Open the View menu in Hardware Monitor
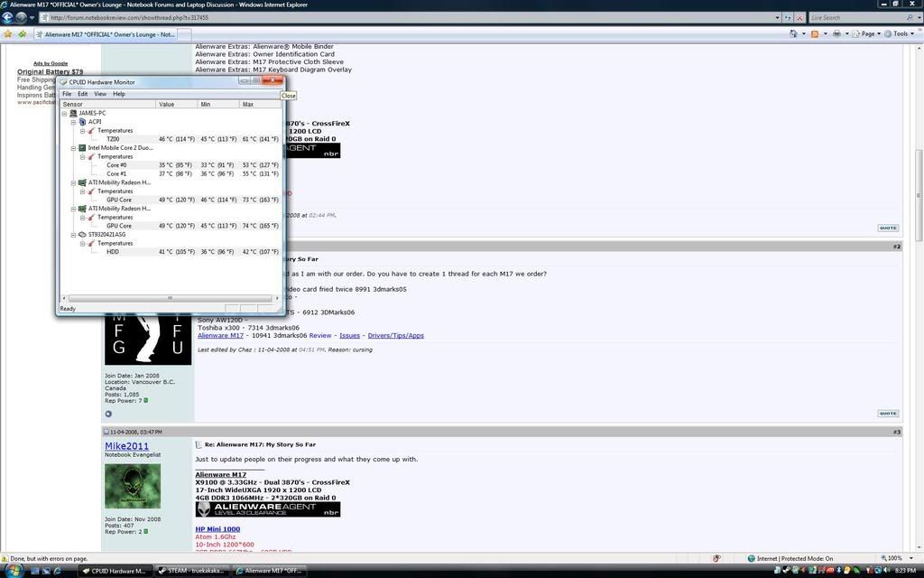Image resolution: width=924 pixels, height=578 pixels. (100, 94)
